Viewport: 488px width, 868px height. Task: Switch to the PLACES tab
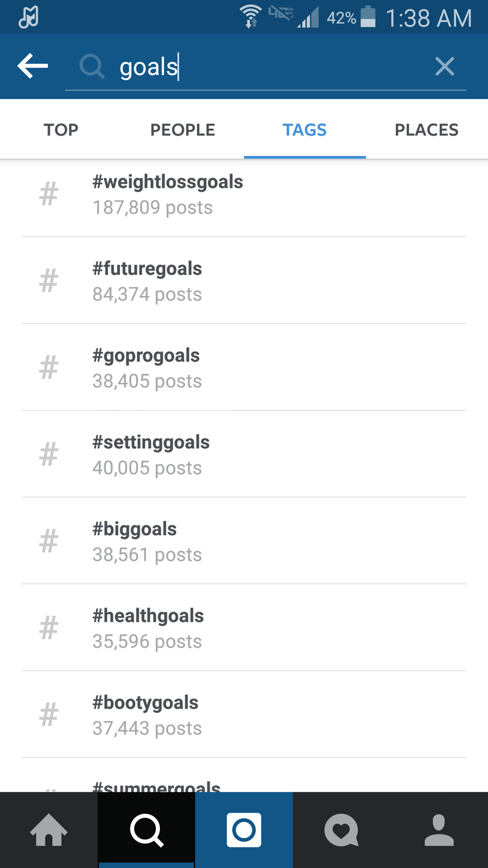coord(426,130)
